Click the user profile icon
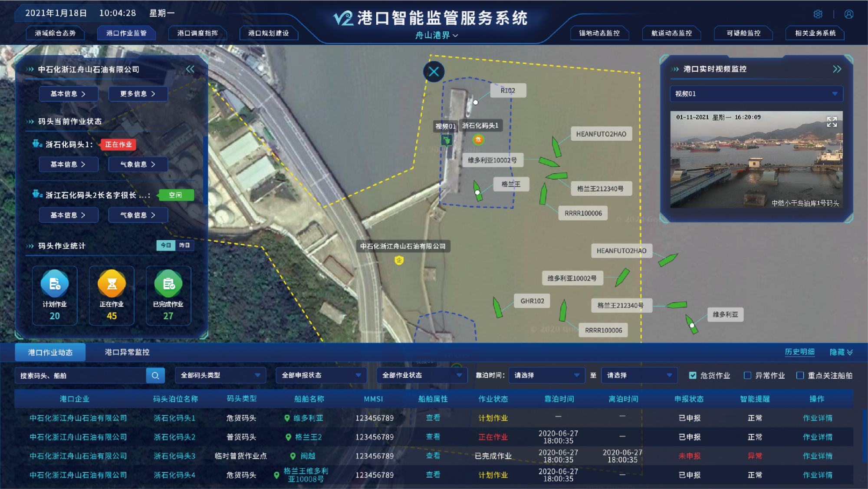 click(849, 14)
